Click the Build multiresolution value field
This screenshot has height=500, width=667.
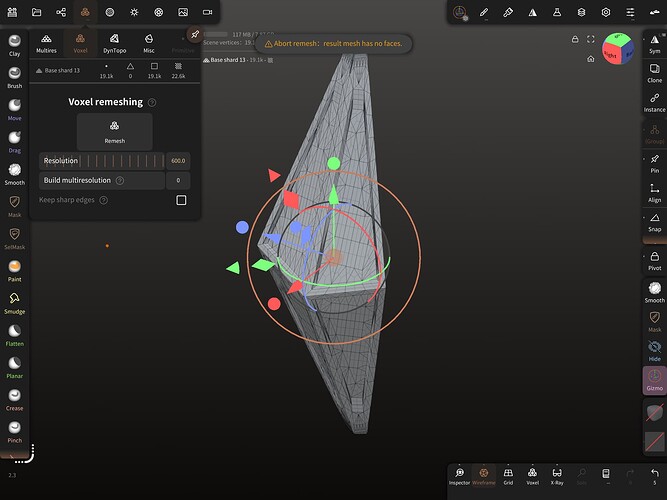pos(178,180)
